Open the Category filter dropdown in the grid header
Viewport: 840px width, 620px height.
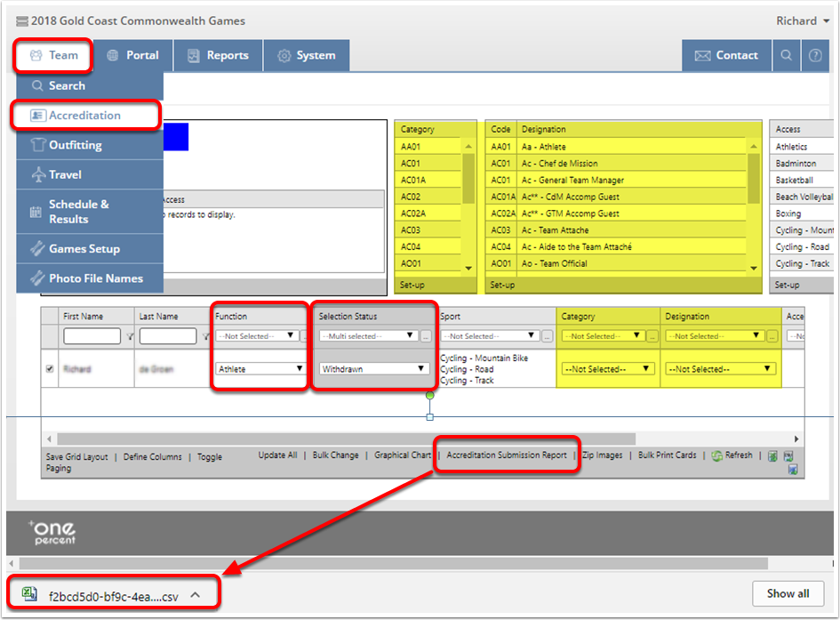(603, 336)
